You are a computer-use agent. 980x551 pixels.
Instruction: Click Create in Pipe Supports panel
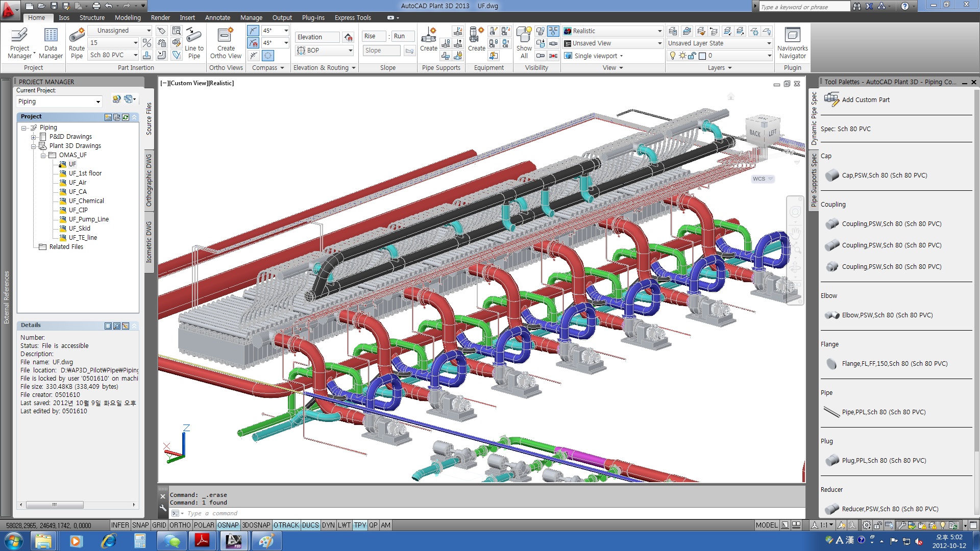428,40
